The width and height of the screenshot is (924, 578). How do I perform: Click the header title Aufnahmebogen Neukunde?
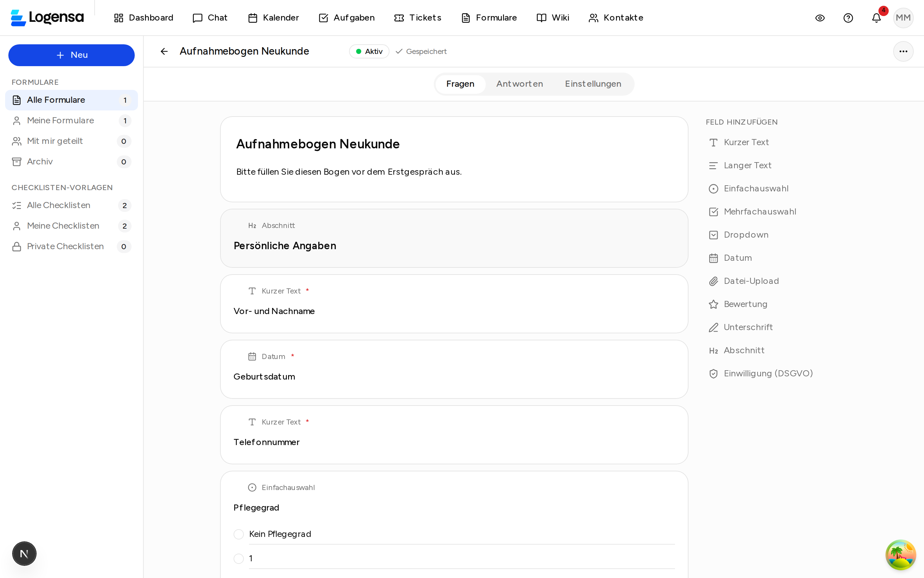point(244,51)
